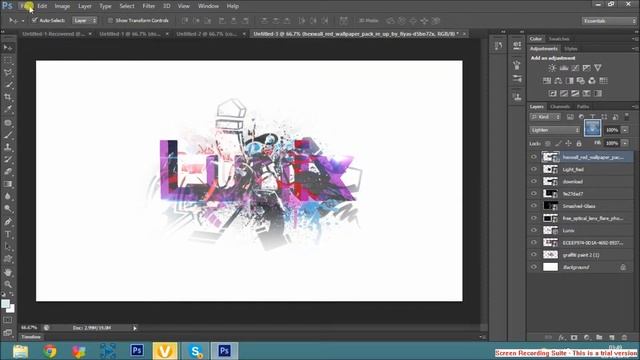Open the Filter menu
Viewport: 640px width, 360px height.
[149, 6]
